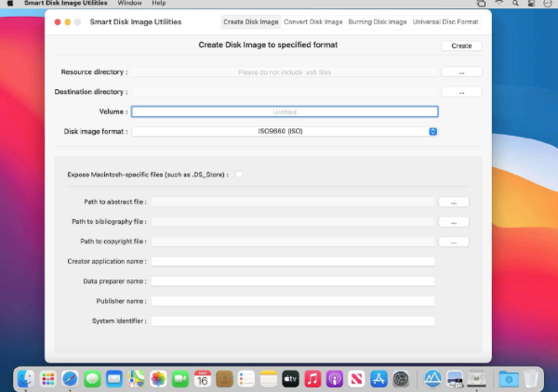Browse for copyright file path
The image size is (558, 392).
pos(454,242)
